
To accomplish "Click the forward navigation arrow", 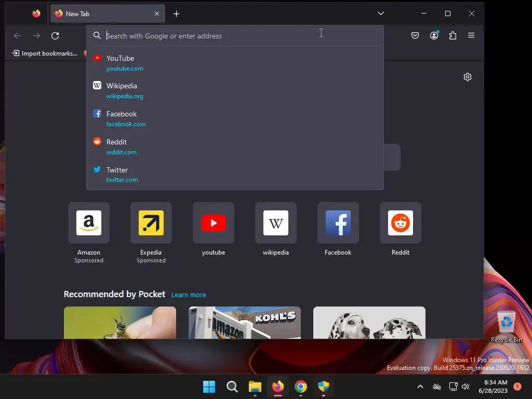I will click(36, 36).
